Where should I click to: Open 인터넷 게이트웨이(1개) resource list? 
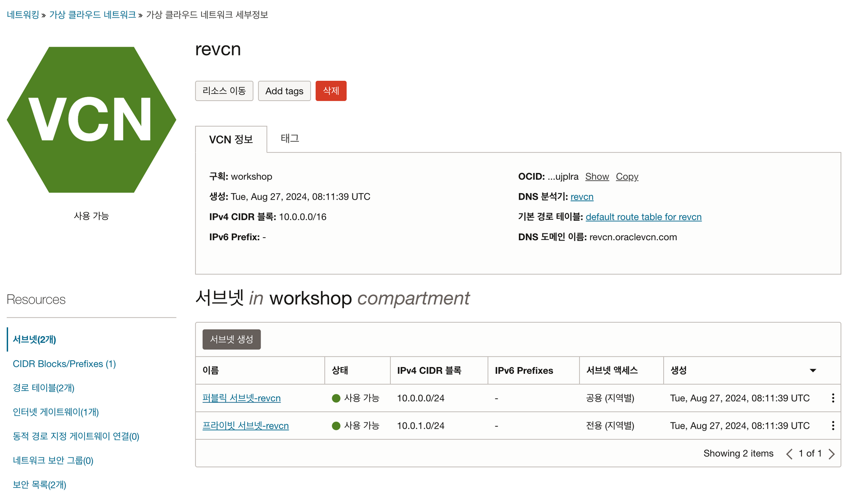(x=56, y=412)
